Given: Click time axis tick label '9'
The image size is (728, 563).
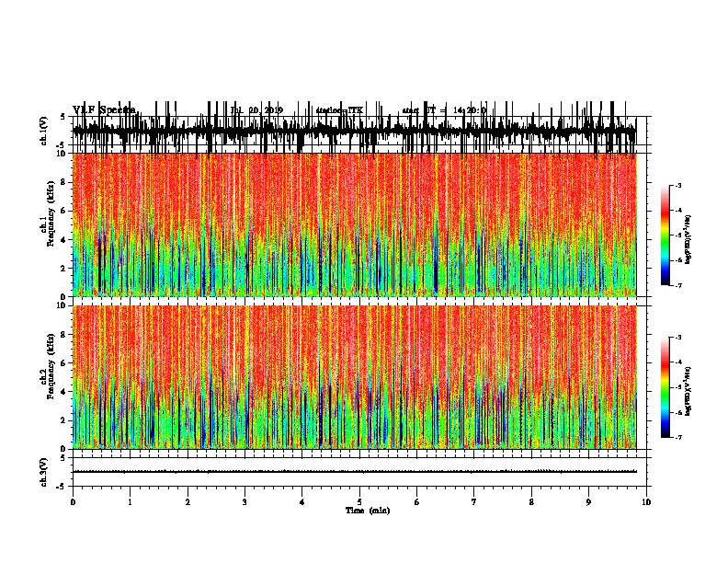Looking at the screenshot, I should click(588, 502).
